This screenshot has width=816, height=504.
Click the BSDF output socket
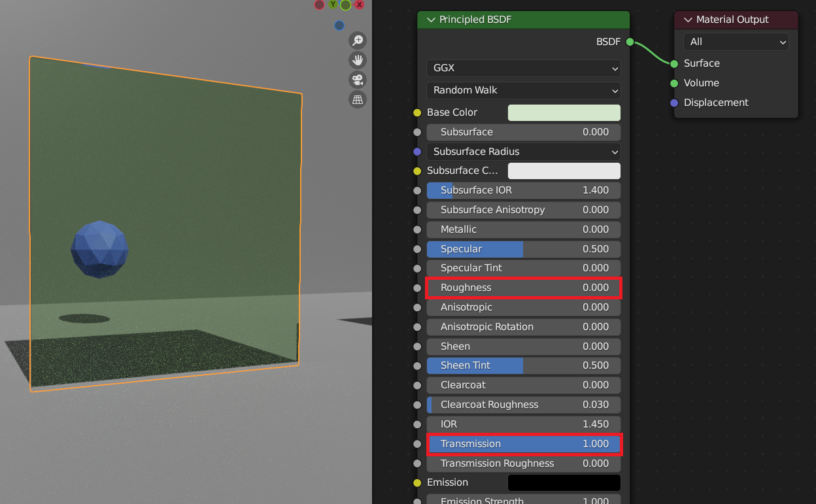pyautogui.click(x=630, y=42)
